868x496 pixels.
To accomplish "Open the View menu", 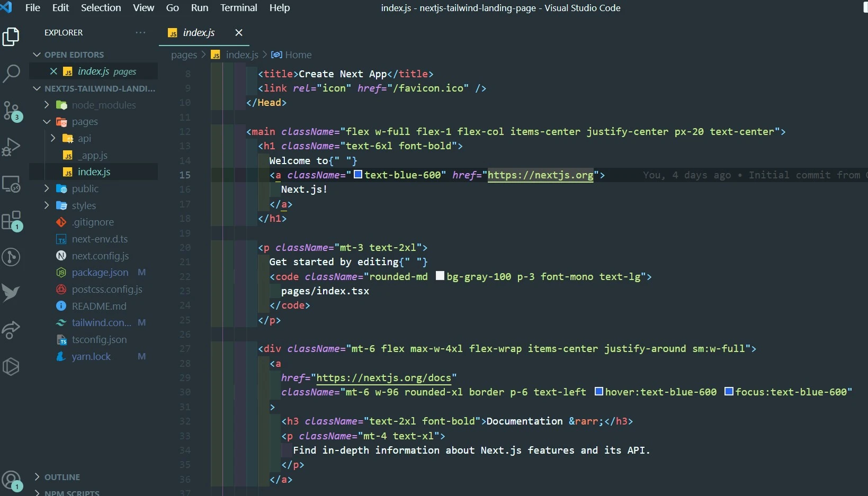I will (144, 8).
